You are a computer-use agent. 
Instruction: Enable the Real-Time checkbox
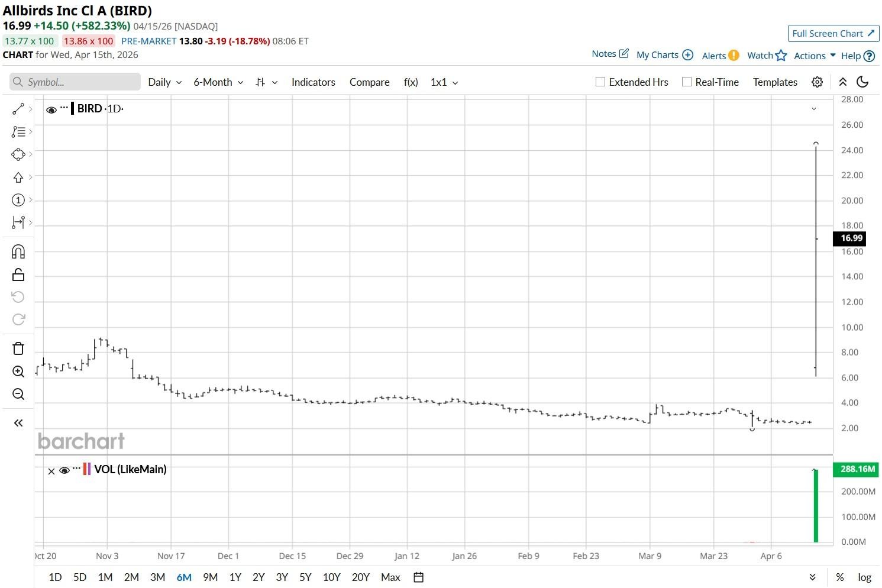687,82
